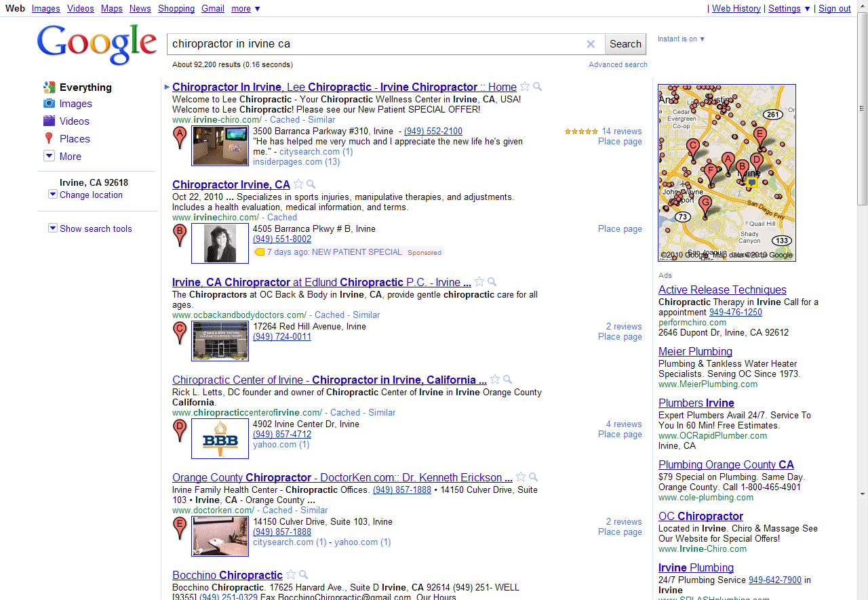Open the Change location dropdown
Viewport: 868px width, 600px height.
point(53,195)
